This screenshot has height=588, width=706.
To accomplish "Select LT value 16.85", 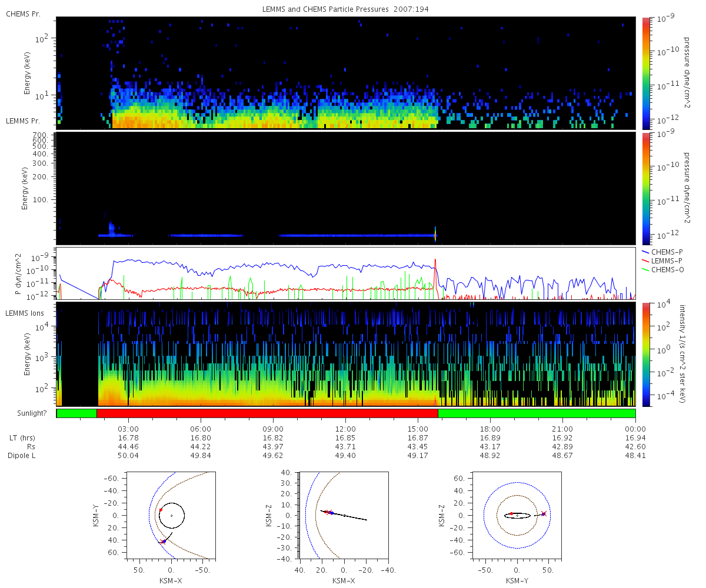I will (x=345, y=438).
